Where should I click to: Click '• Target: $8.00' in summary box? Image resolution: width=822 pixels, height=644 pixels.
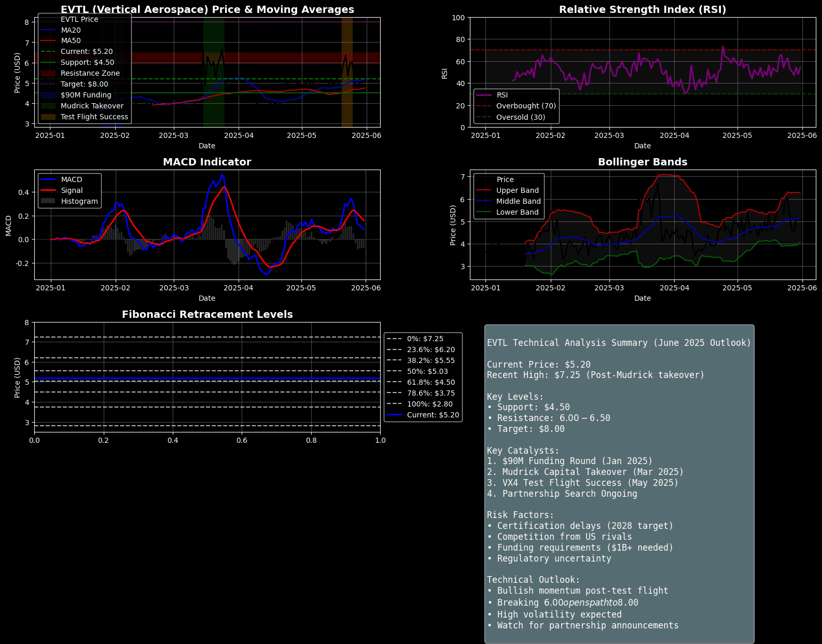click(x=526, y=429)
